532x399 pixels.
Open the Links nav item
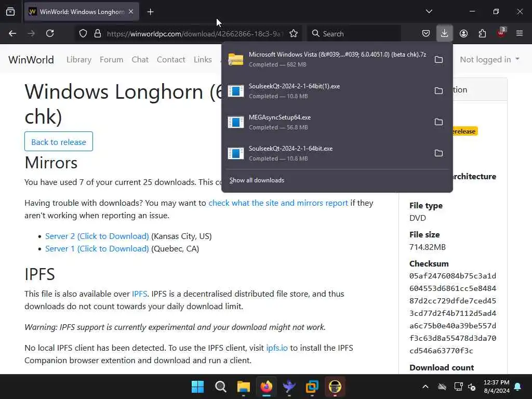[203, 60]
